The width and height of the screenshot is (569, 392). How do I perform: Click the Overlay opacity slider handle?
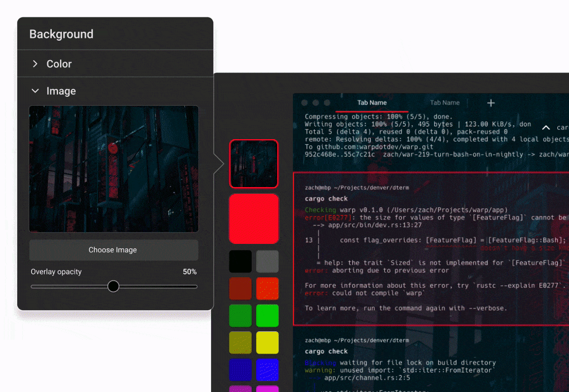(x=113, y=286)
